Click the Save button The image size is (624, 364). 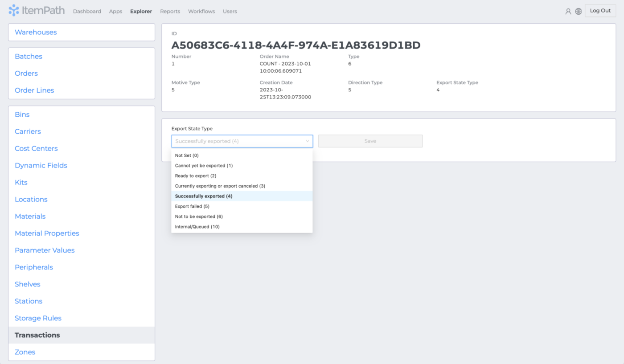pos(370,141)
